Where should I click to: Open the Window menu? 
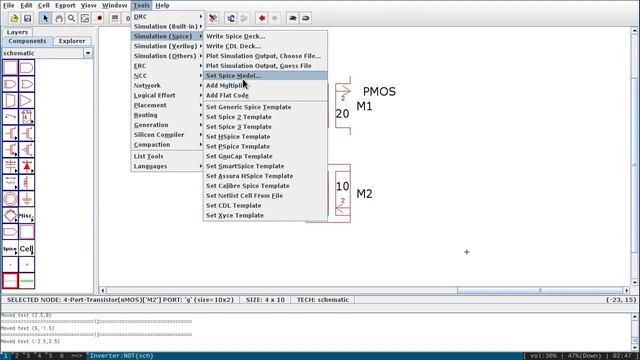[x=114, y=5]
